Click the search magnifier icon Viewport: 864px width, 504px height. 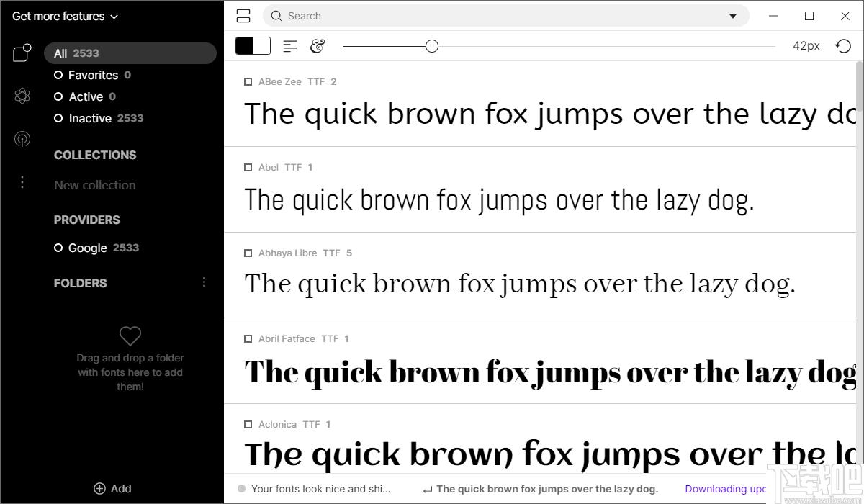276,16
